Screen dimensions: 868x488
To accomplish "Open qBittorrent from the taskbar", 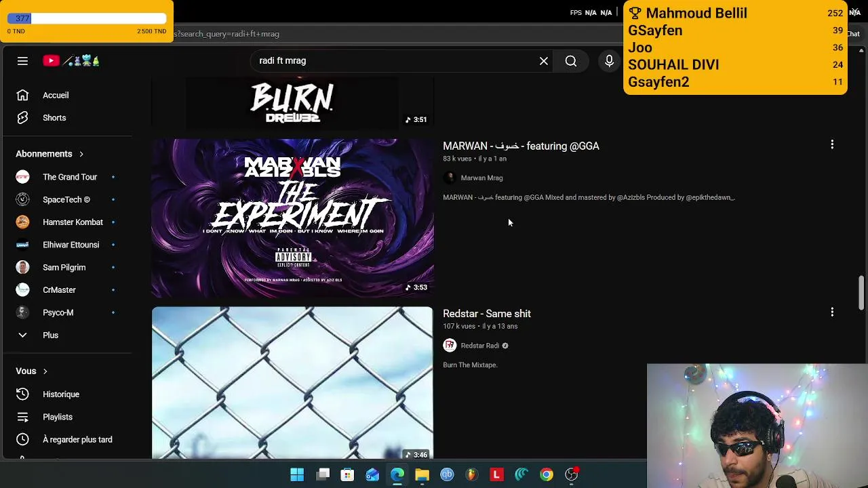I will [x=447, y=475].
